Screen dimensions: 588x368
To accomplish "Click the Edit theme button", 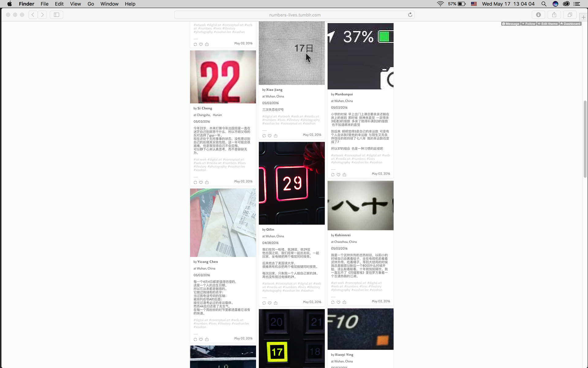I will click(548, 24).
